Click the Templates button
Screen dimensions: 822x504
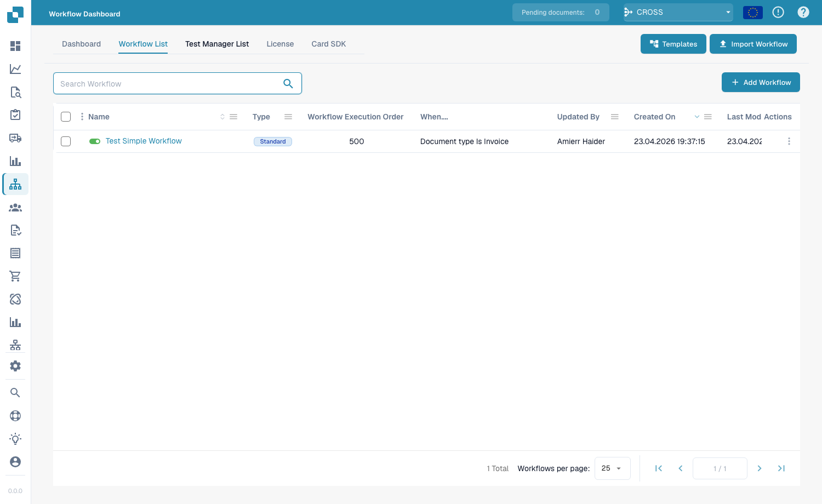673,44
